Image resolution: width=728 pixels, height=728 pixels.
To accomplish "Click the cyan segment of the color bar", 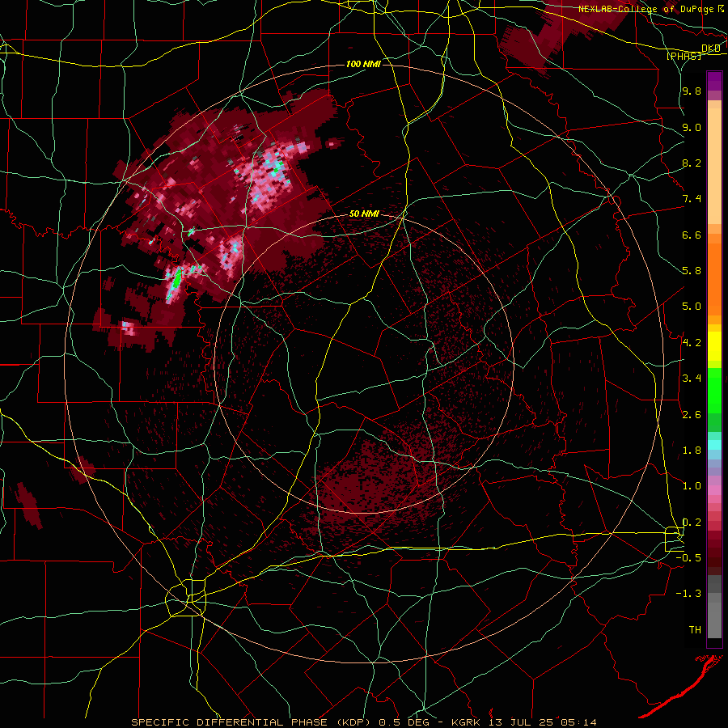I will 714,445.
